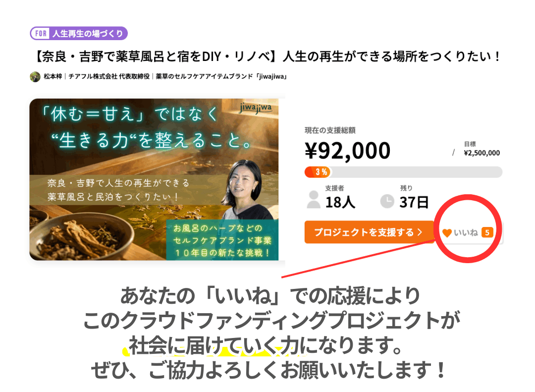The width and height of the screenshot is (535, 392).
Task: Click the orange heart like icon
Action: click(447, 233)
